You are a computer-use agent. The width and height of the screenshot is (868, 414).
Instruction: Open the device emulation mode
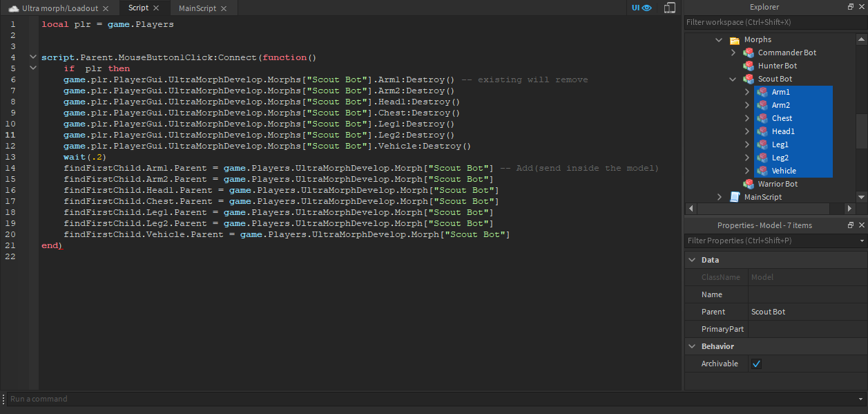pos(668,8)
